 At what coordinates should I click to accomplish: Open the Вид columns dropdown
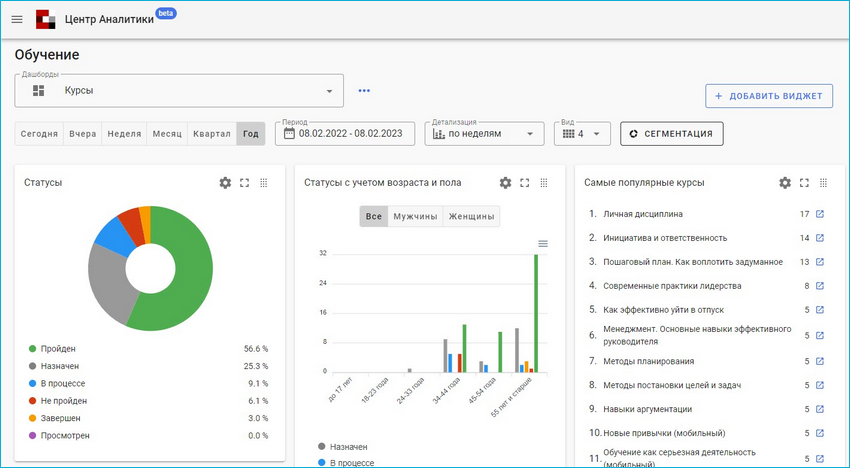pyautogui.click(x=582, y=133)
